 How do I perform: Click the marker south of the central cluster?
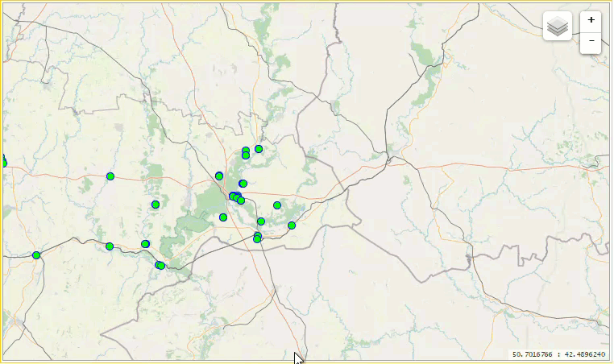(223, 217)
